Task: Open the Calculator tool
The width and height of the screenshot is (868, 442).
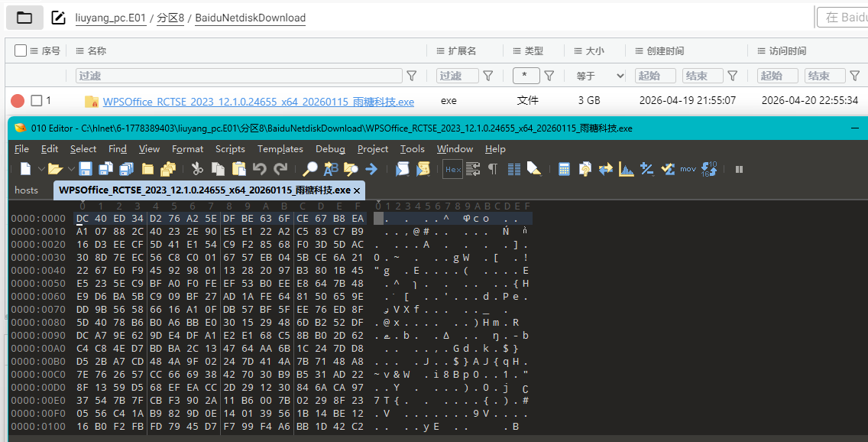Action: click(x=564, y=169)
